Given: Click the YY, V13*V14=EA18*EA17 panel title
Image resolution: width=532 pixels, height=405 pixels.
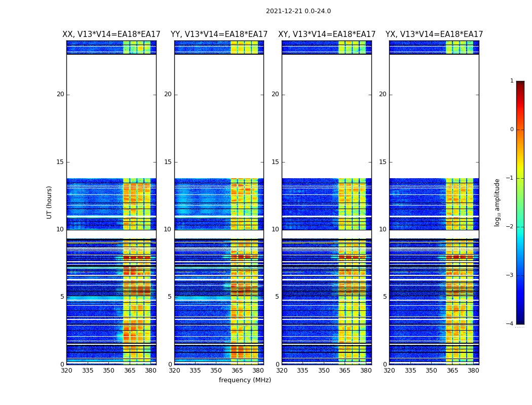Looking at the screenshot, I should click(x=219, y=34).
